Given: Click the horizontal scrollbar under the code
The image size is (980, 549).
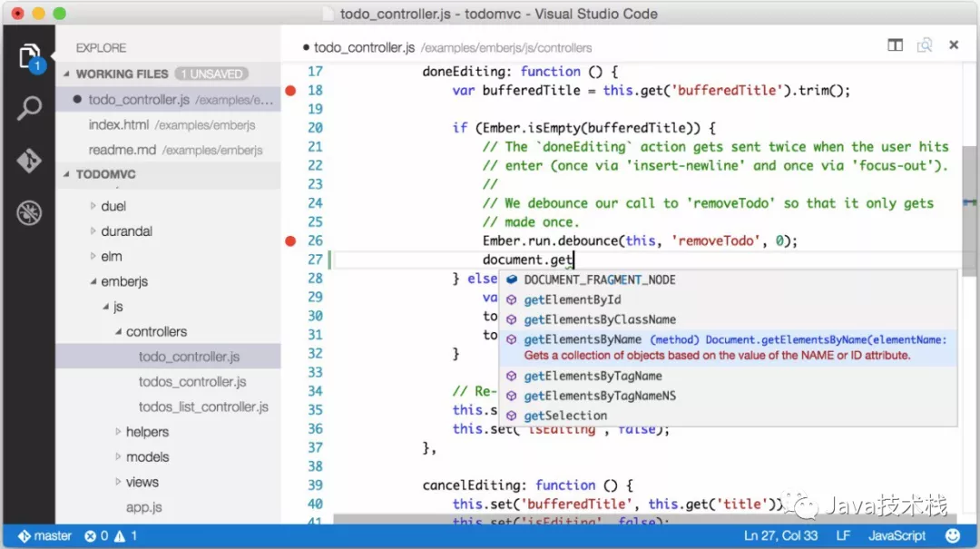Looking at the screenshot, I should 643,520.
